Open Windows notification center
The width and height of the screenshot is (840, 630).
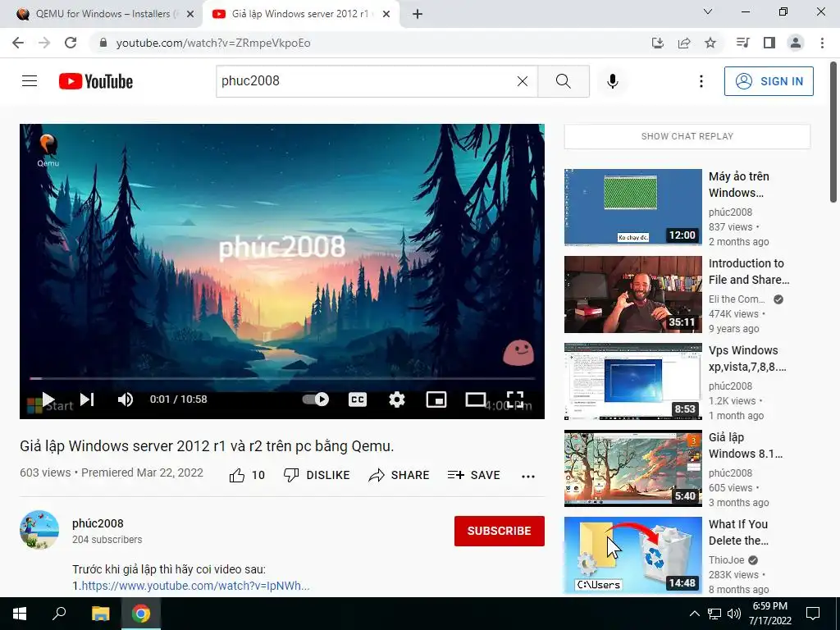point(813,614)
